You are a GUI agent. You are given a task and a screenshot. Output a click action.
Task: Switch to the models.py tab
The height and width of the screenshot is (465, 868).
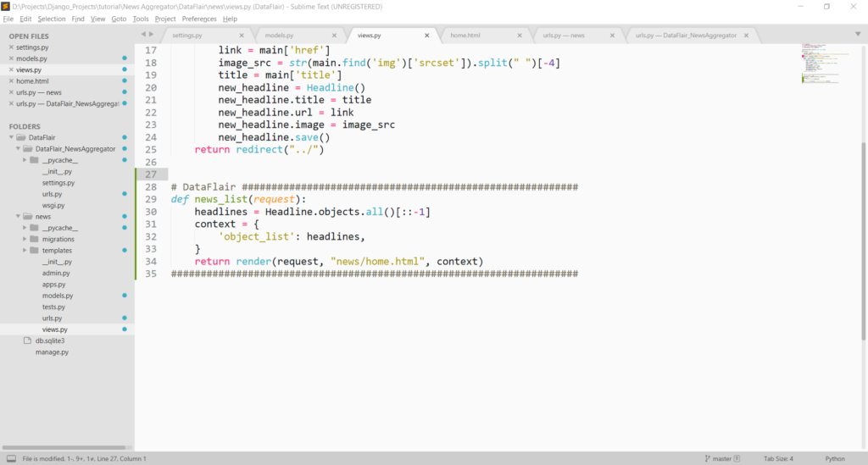point(280,36)
